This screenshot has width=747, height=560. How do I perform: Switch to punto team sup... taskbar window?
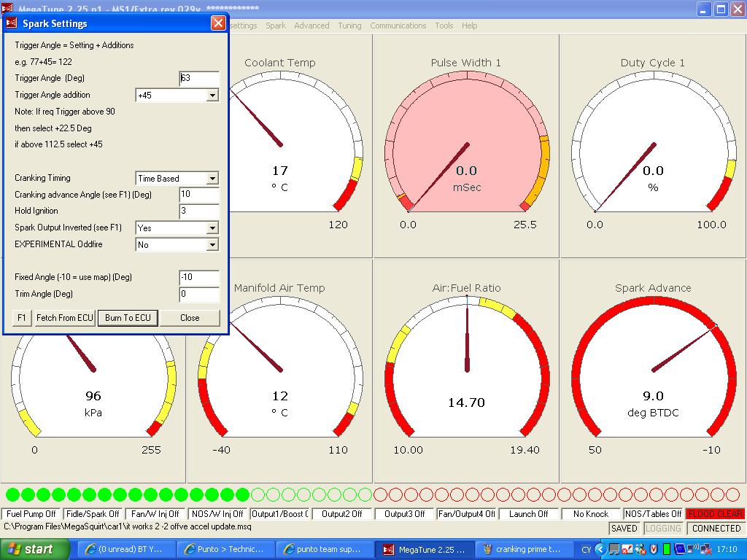[x=325, y=550]
